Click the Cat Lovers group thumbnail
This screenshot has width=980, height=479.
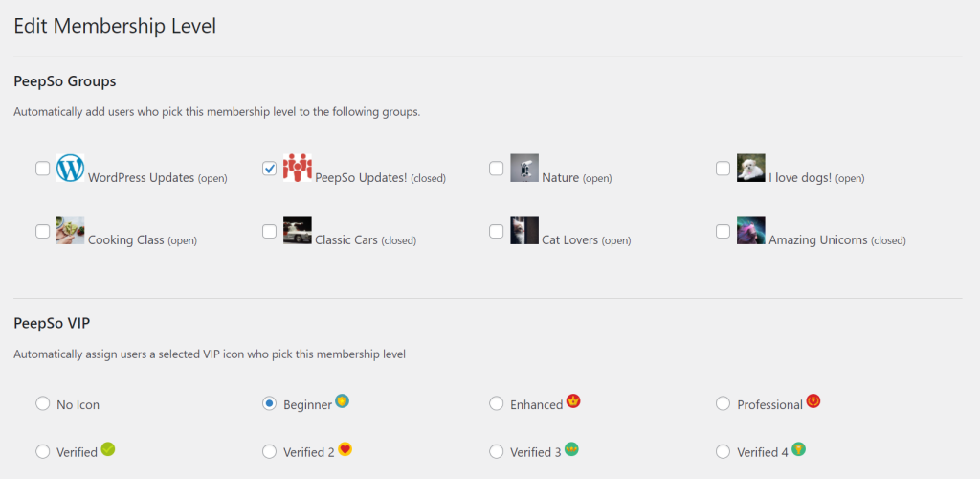524,230
